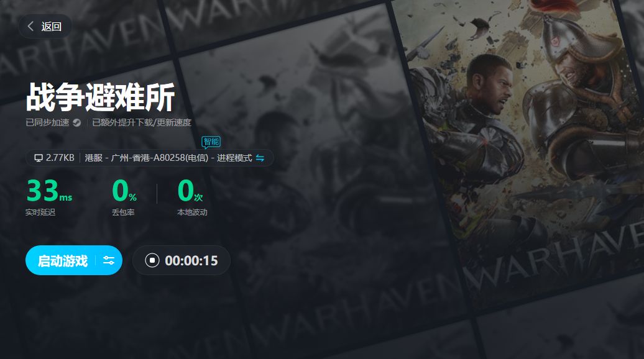Click the 战争避难所 game title

pyautogui.click(x=101, y=98)
